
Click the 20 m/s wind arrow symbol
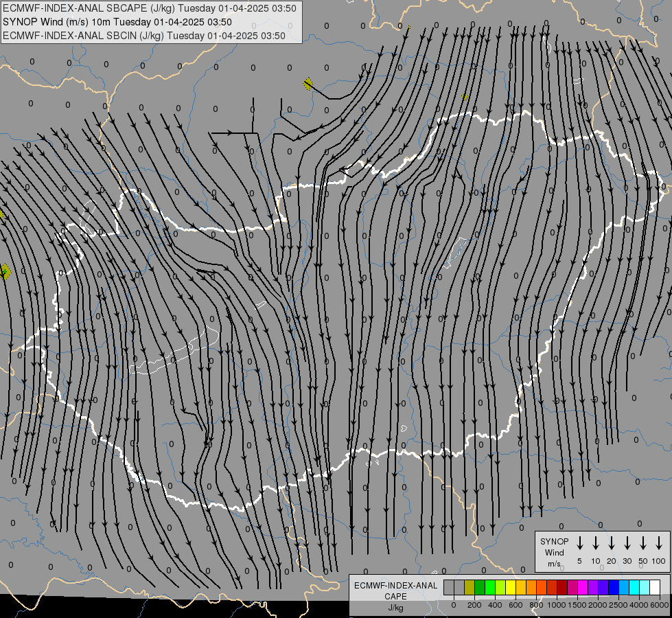(x=611, y=543)
